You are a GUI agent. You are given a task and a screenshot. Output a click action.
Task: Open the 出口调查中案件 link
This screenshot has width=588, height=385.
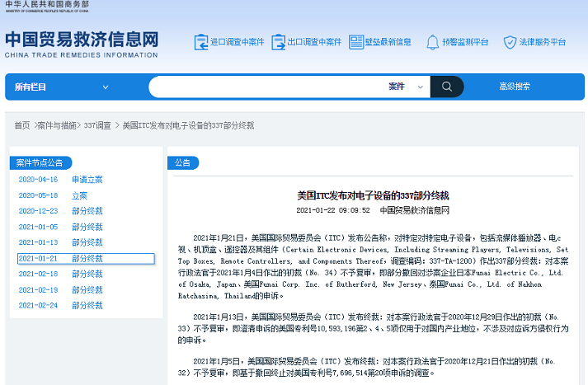pos(314,42)
